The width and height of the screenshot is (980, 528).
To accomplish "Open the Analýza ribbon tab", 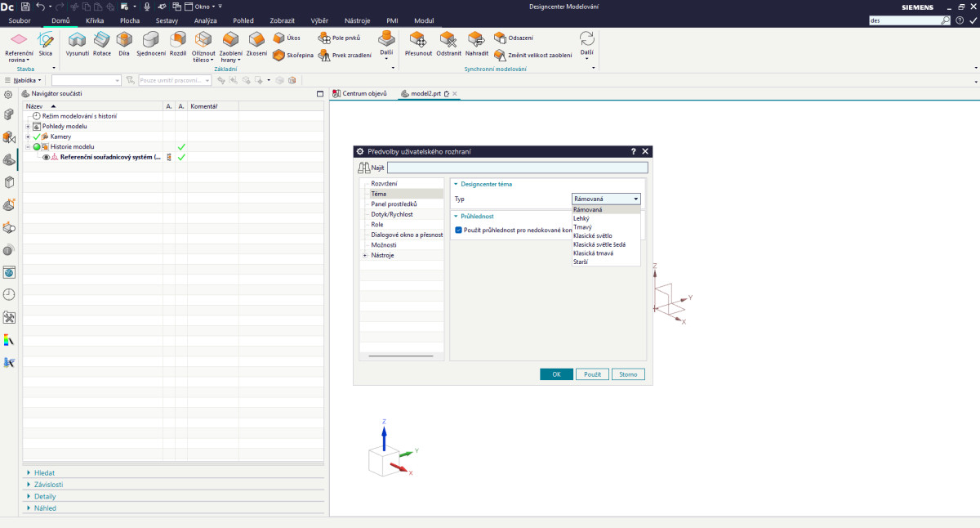I will pyautogui.click(x=205, y=20).
